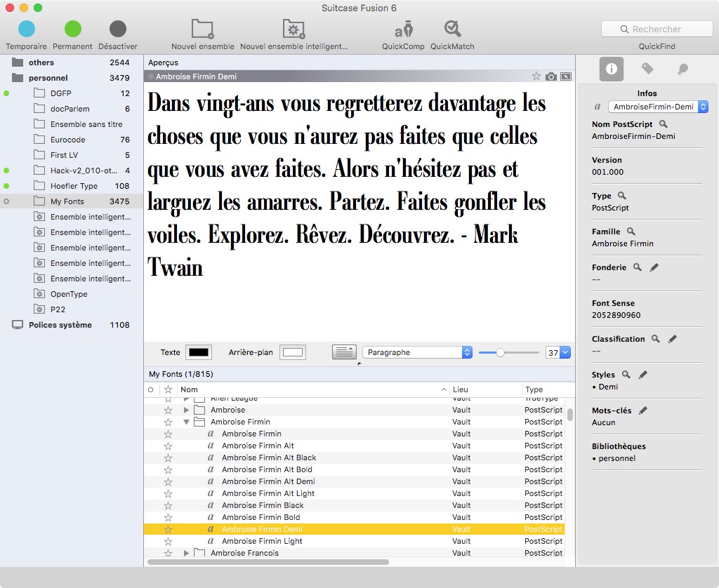Mark preview font as favorite with star
This screenshot has width=719, height=588.
(536, 76)
